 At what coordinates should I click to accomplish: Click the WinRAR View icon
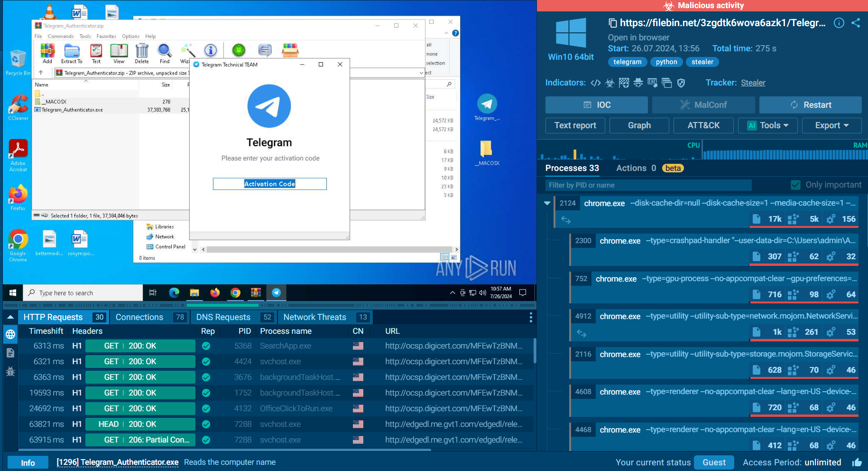pos(119,53)
